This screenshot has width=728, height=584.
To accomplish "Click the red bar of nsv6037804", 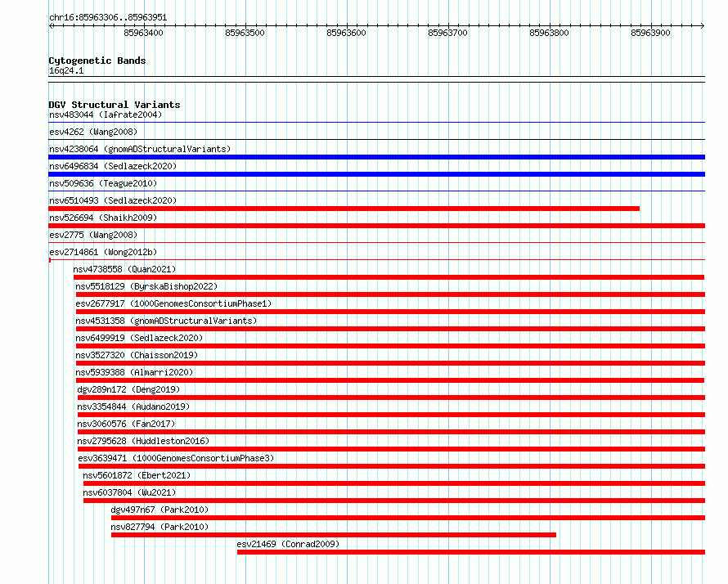I will tap(394, 501).
